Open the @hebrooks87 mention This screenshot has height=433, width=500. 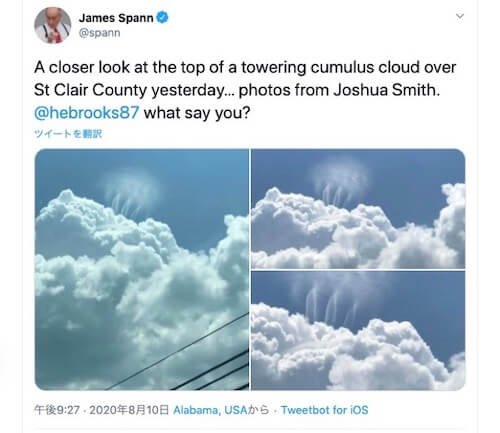click(x=86, y=113)
